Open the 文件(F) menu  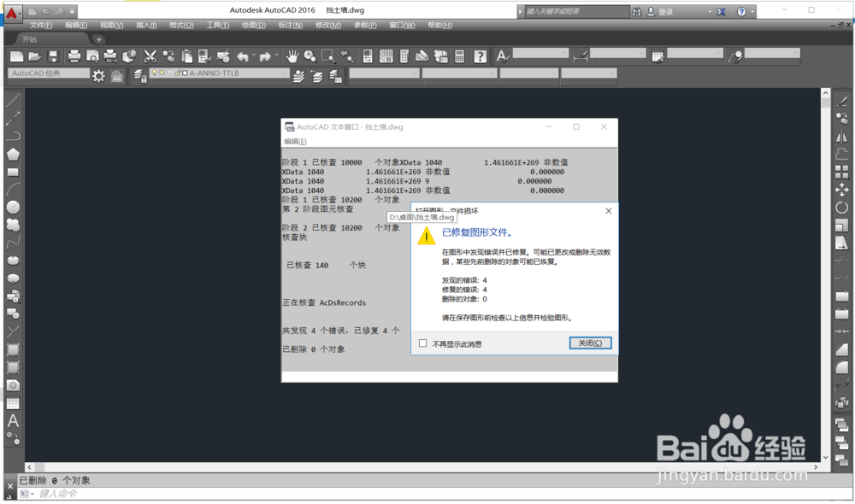(41, 25)
